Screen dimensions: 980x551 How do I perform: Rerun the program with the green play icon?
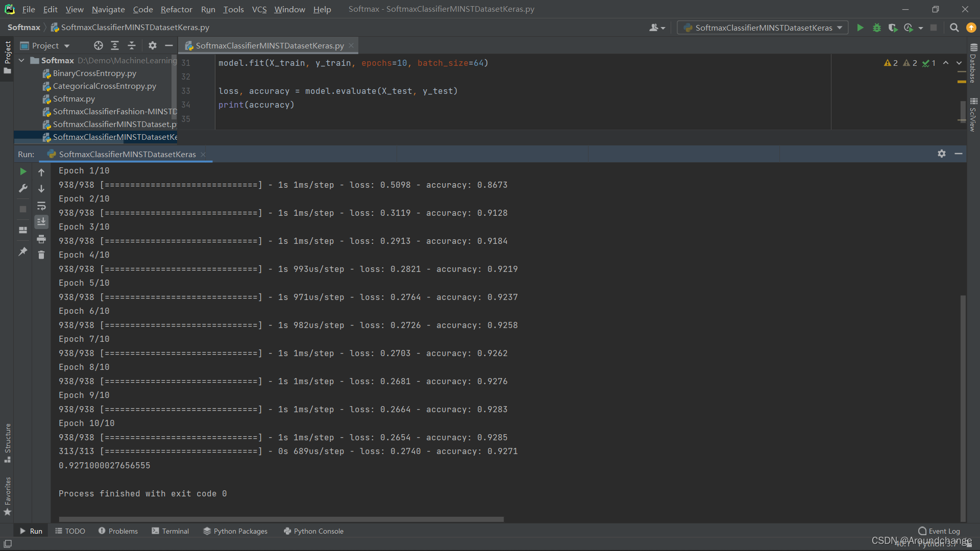[x=23, y=172]
